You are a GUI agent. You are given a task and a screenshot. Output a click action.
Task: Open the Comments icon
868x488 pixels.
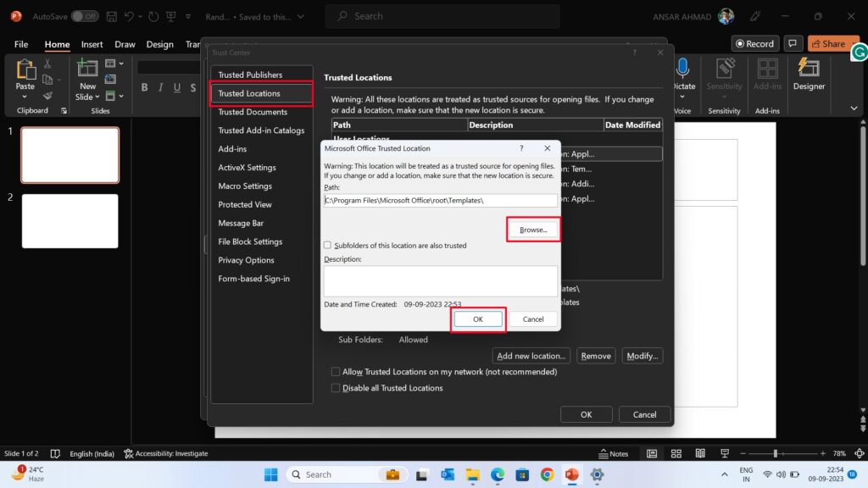pos(793,44)
